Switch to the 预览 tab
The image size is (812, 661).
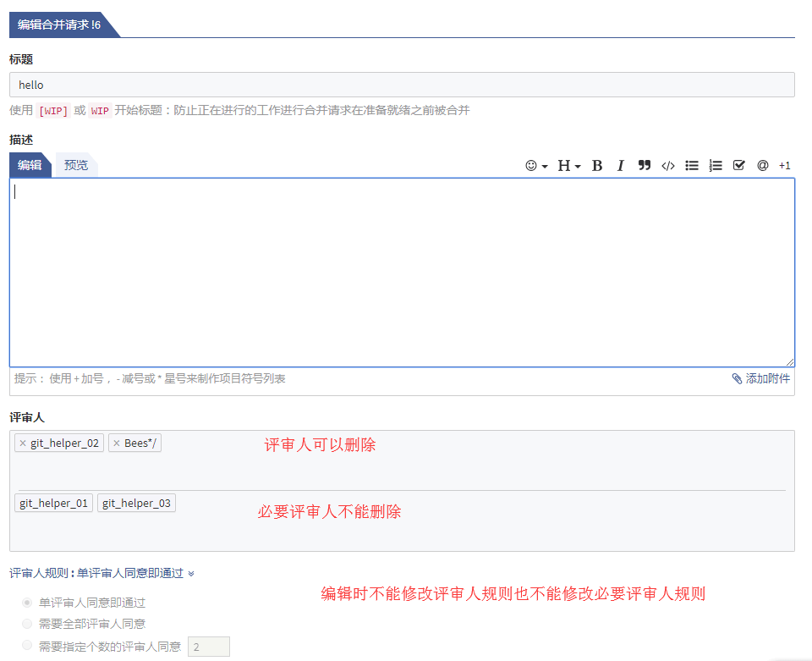click(x=76, y=165)
